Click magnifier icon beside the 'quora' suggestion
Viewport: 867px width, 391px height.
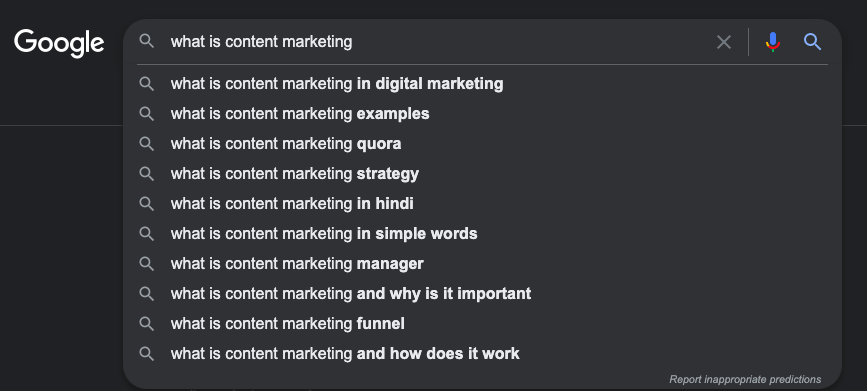(147, 144)
